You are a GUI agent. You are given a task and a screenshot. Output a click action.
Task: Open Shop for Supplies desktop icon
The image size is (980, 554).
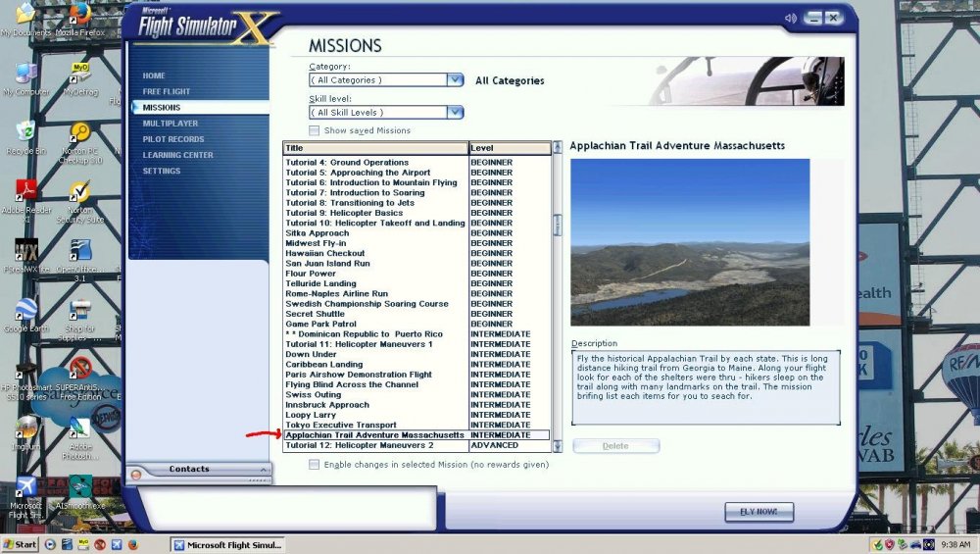[80, 321]
